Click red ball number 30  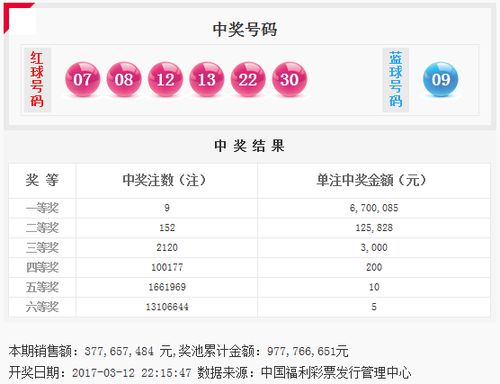click(289, 79)
